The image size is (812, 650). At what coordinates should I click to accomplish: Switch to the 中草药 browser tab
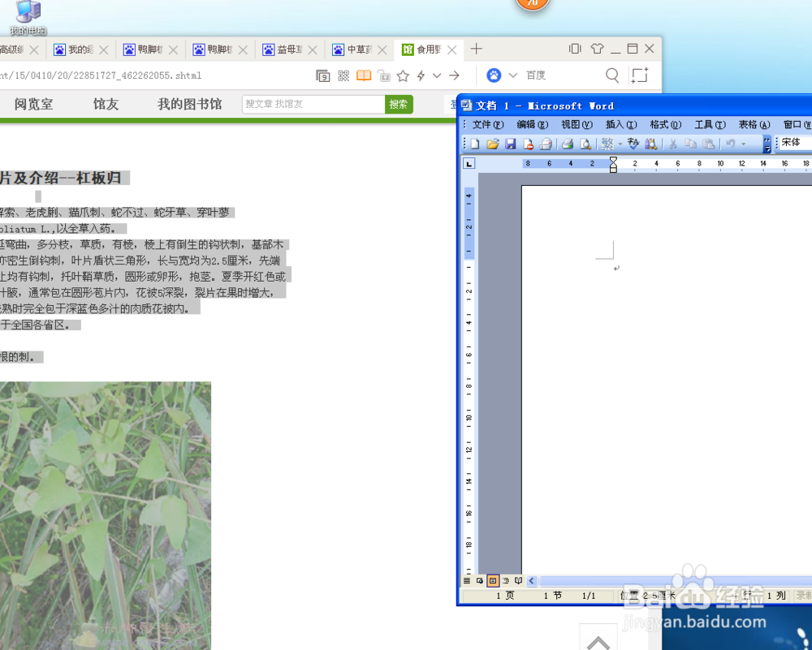[357, 50]
